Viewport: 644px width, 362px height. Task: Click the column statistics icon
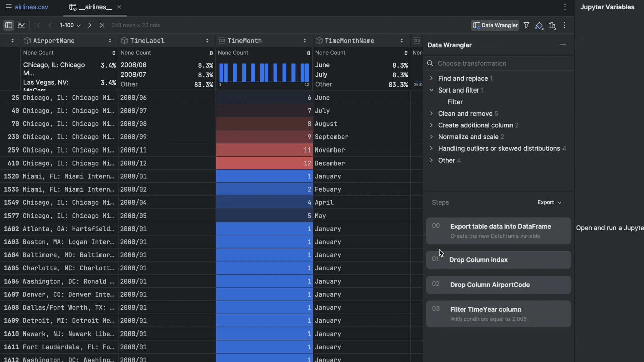552,26
